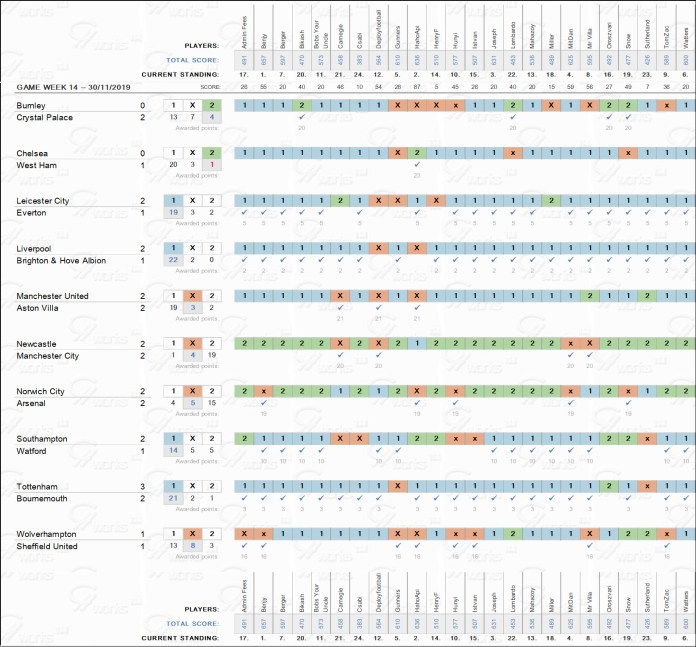Click Carnegie's checkmark in the Newcastle row
Viewport: 696px width, 647px height.
(x=340, y=356)
